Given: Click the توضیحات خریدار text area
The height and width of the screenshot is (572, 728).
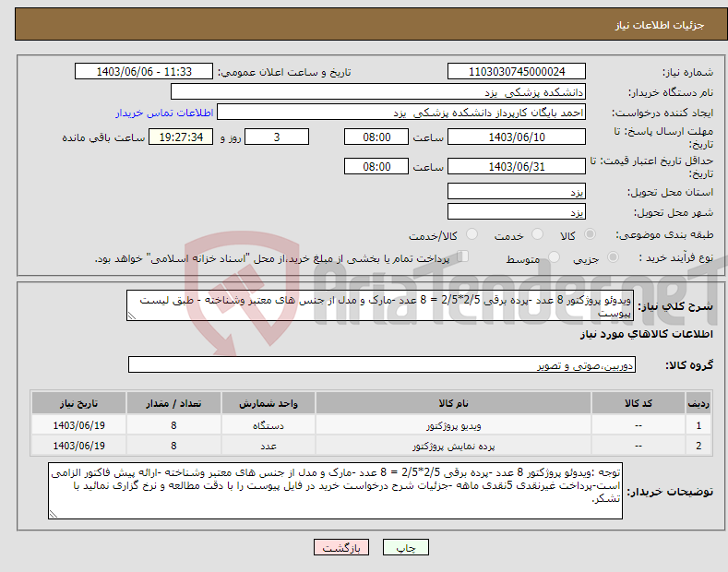Looking at the screenshot, I should (x=335, y=491).
